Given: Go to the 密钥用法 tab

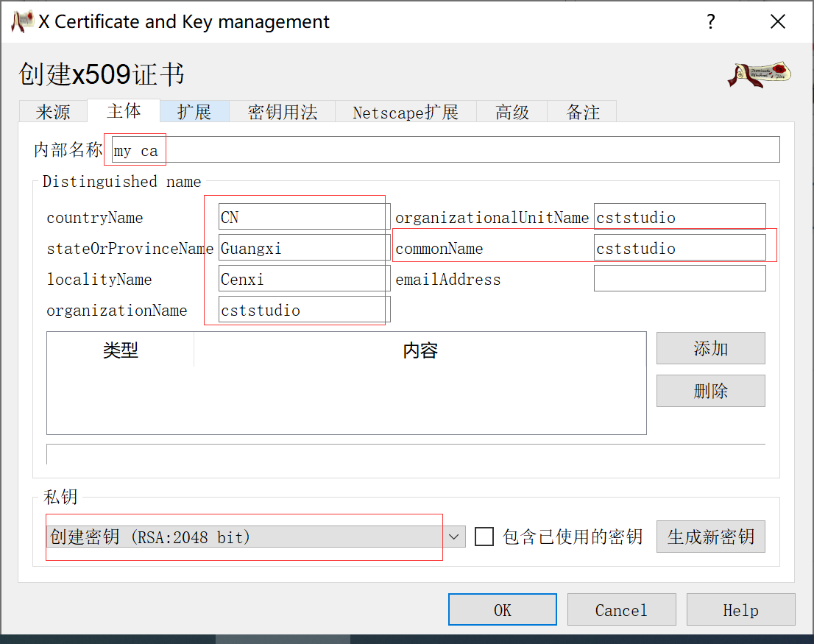Looking at the screenshot, I should click(x=283, y=112).
